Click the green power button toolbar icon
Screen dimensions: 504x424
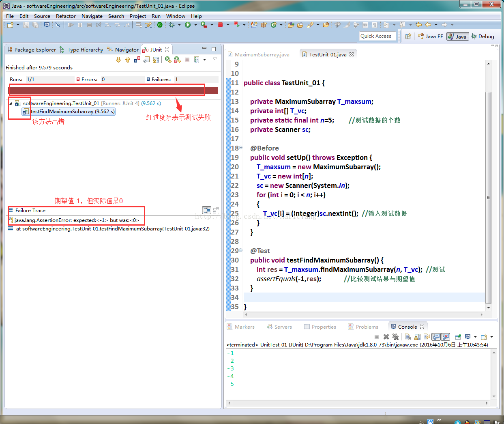(x=160, y=25)
